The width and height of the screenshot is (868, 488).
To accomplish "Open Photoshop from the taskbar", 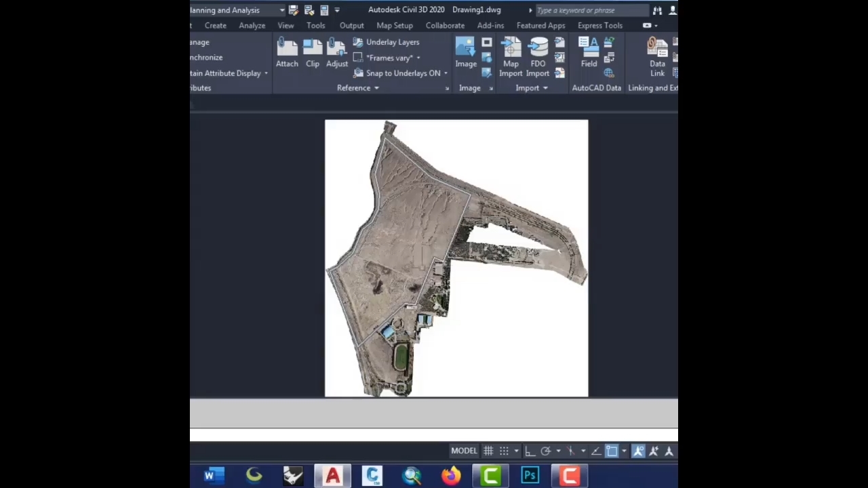I will click(530, 476).
